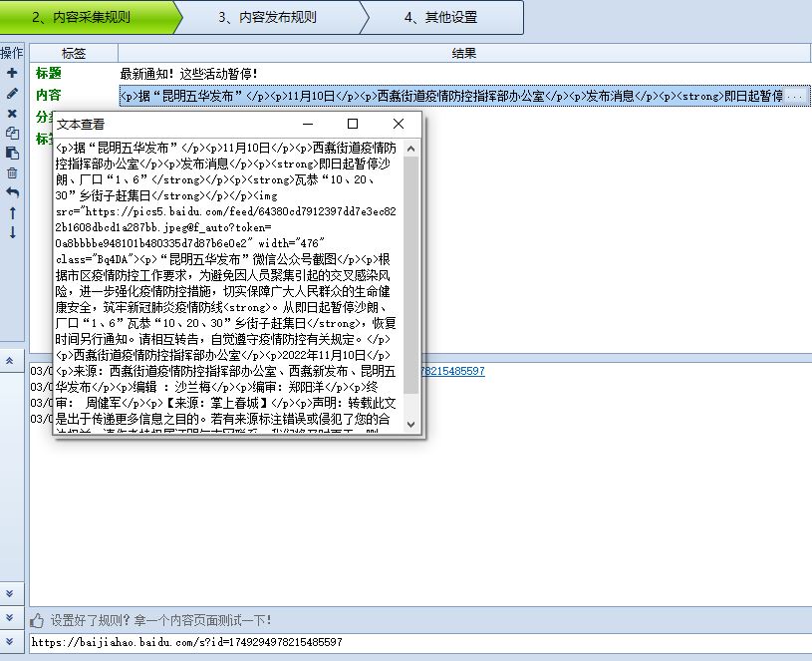Expand the log panel's double-down chevron
This screenshot has height=661, width=812.
click(x=10, y=593)
